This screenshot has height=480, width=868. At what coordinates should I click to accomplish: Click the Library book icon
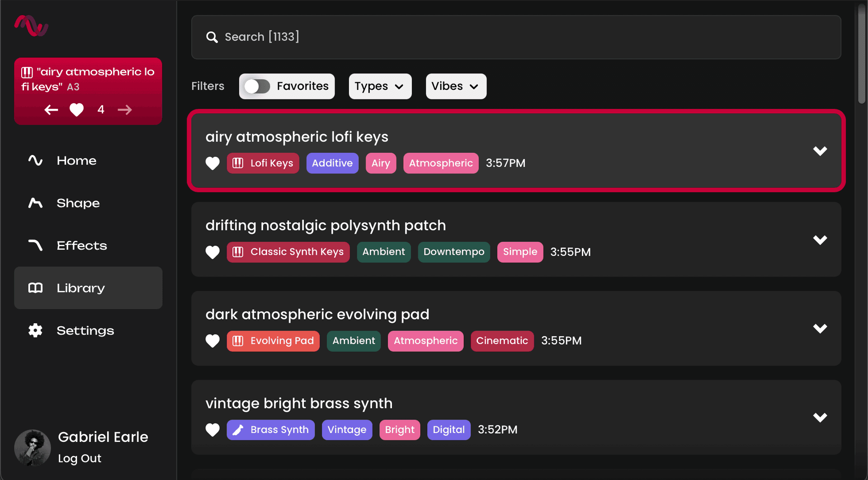[x=35, y=287]
